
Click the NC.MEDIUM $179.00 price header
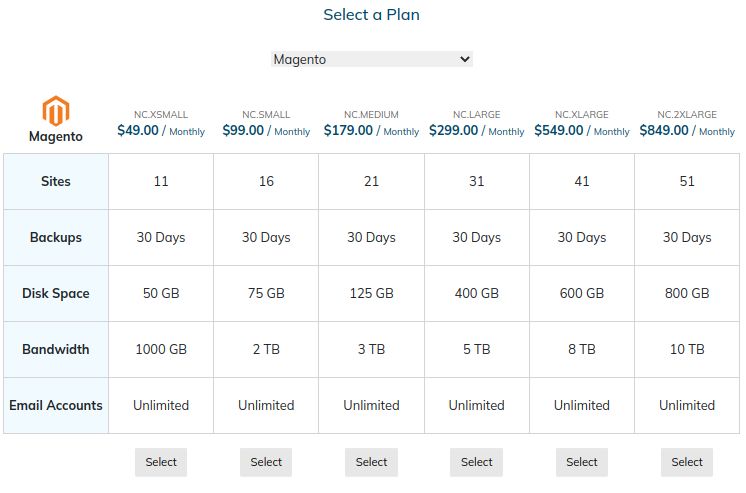[x=371, y=130]
